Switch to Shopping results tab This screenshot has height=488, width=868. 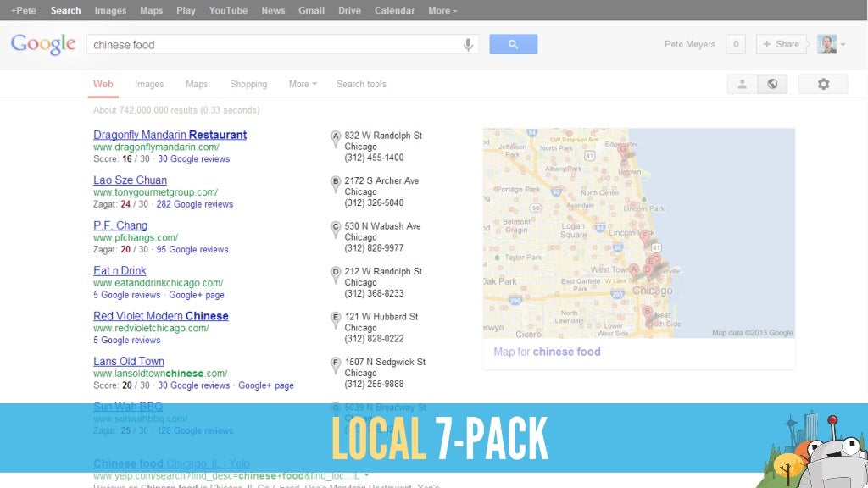coord(248,84)
